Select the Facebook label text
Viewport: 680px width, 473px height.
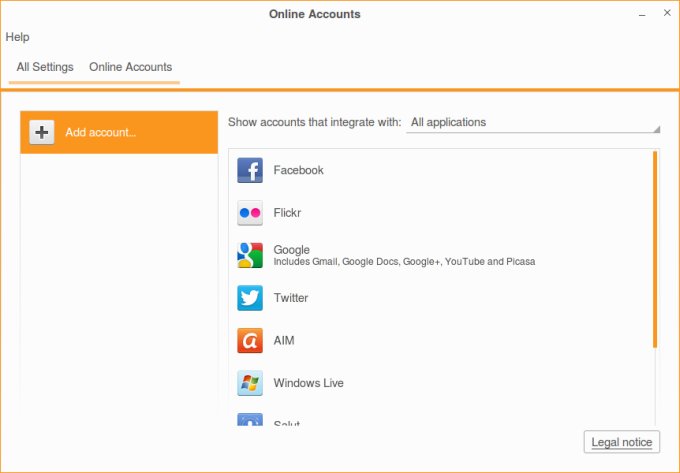click(298, 170)
